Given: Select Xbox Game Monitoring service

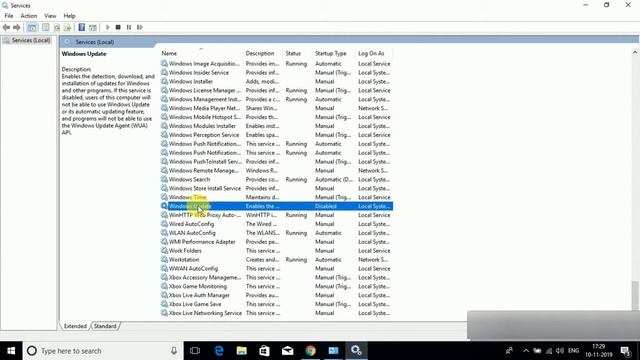Looking at the screenshot, I should coord(276,287).
